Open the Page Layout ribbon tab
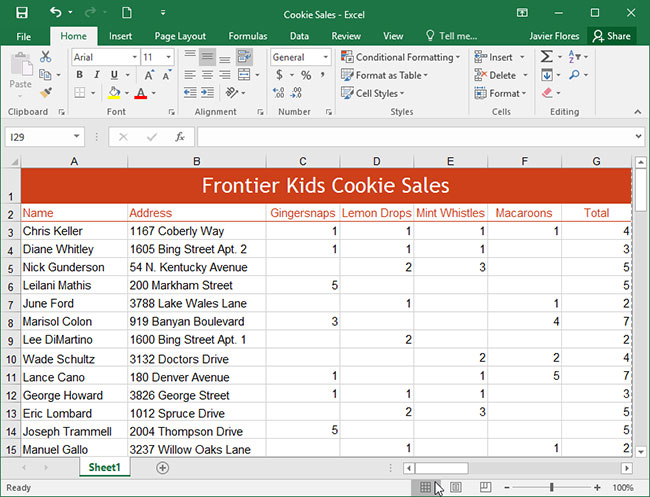The width and height of the screenshot is (650, 497). coord(180,36)
